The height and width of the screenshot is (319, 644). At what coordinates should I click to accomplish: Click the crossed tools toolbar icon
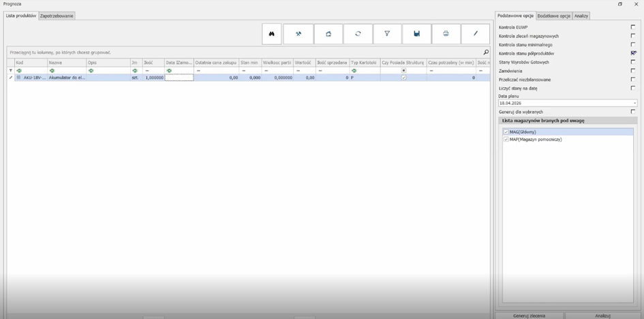298,33
